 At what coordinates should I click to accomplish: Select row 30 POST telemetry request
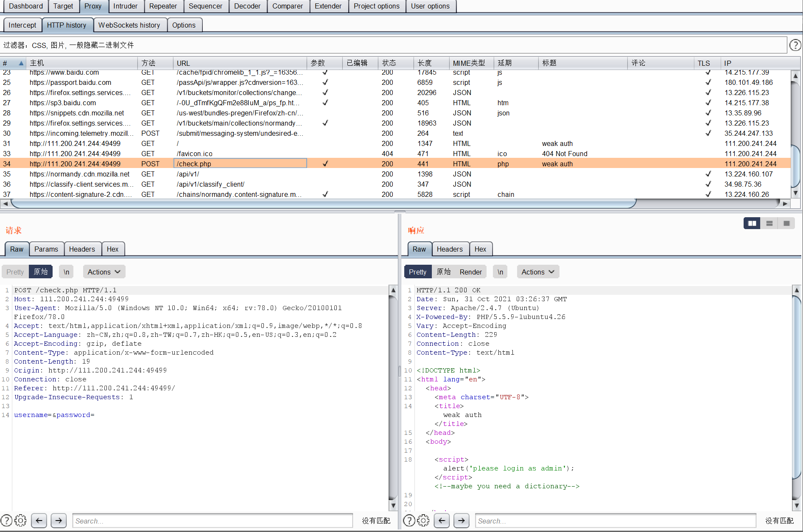[395, 133]
